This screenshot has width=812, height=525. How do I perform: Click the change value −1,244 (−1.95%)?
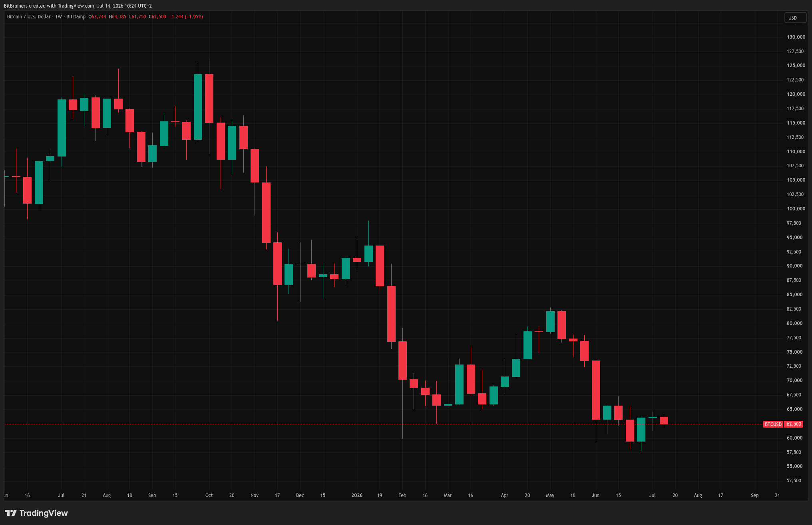point(186,17)
